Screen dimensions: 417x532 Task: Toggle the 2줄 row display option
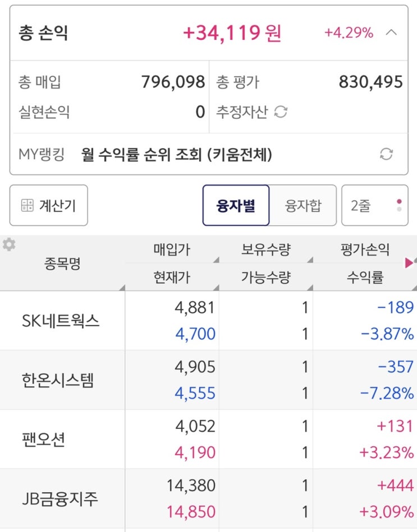[374, 205]
